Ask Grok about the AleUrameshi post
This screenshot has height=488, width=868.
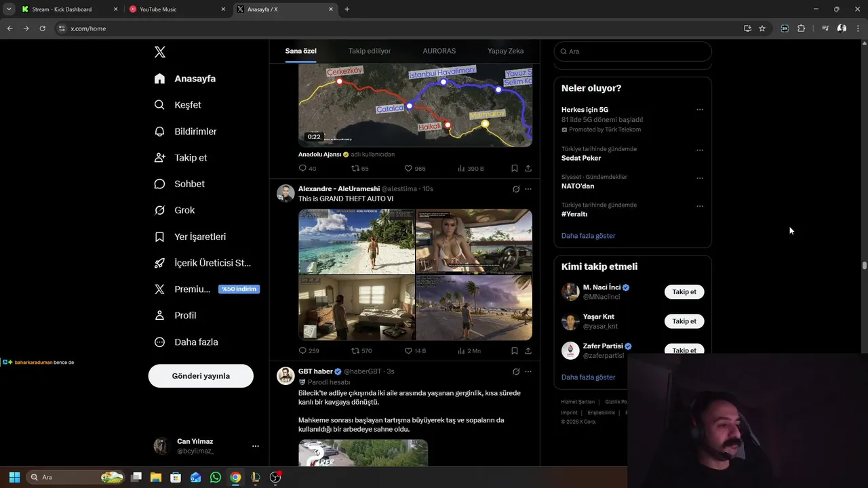(516, 189)
